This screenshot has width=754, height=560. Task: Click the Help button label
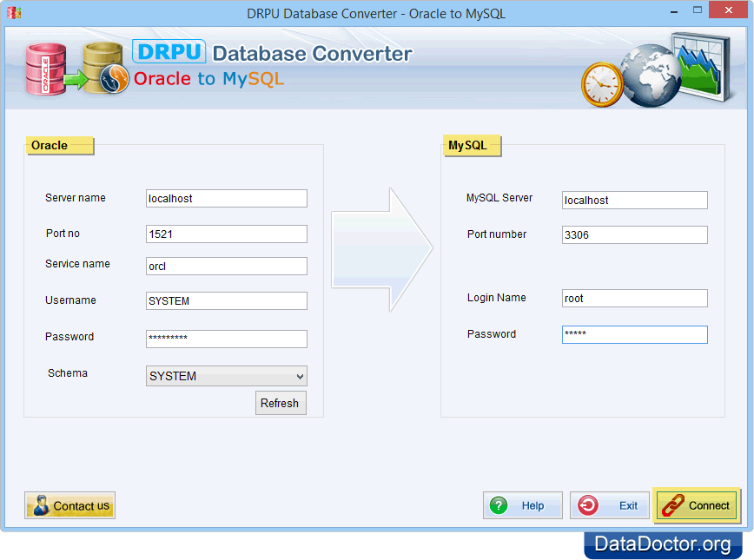(x=532, y=505)
